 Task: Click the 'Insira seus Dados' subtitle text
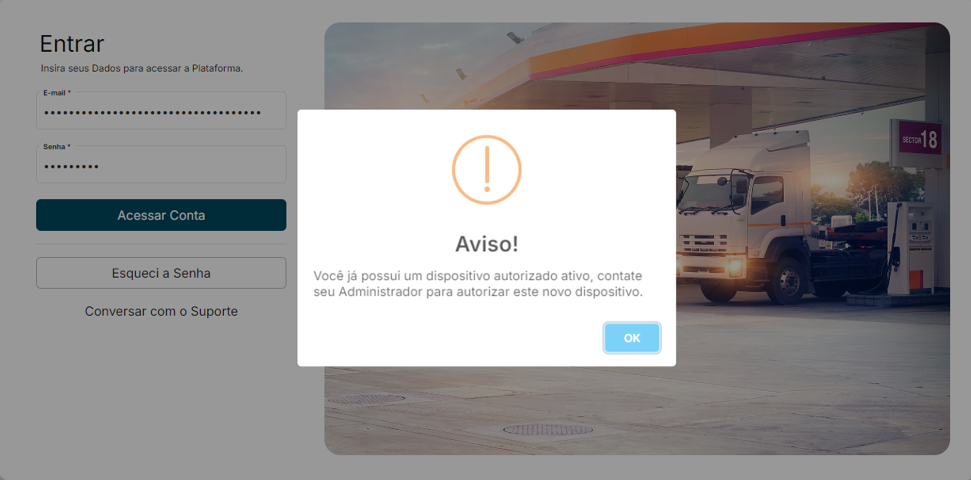[142, 68]
